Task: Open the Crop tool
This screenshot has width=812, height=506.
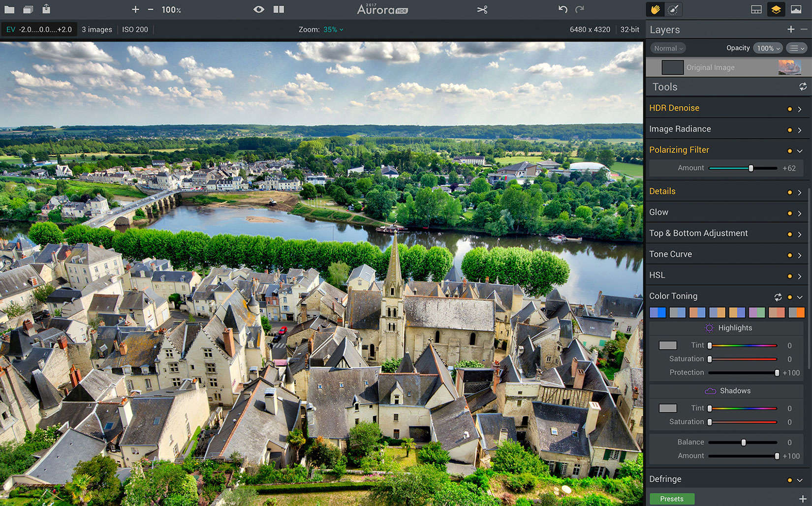Action: [x=482, y=9]
